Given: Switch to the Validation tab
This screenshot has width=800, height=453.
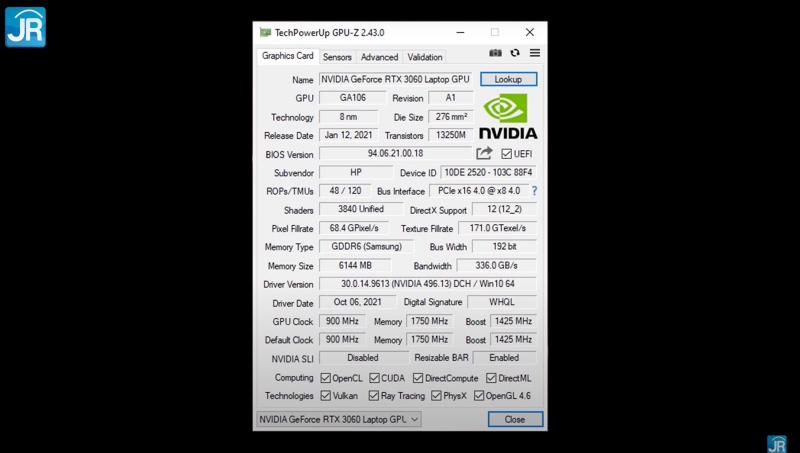Looking at the screenshot, I should (x=424, y=57).
